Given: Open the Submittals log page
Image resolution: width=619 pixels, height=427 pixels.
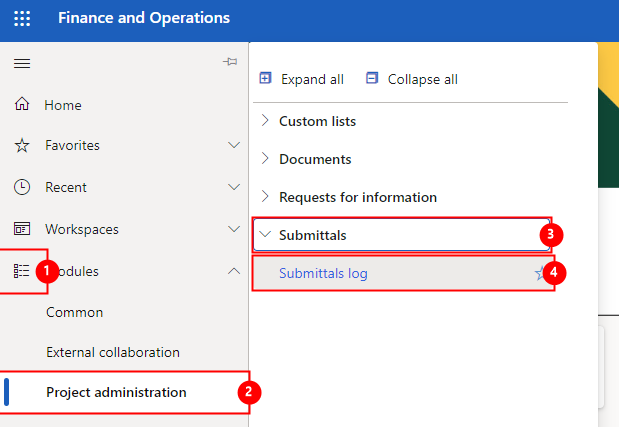Looking at the screenshot, I should click(323, 273).
